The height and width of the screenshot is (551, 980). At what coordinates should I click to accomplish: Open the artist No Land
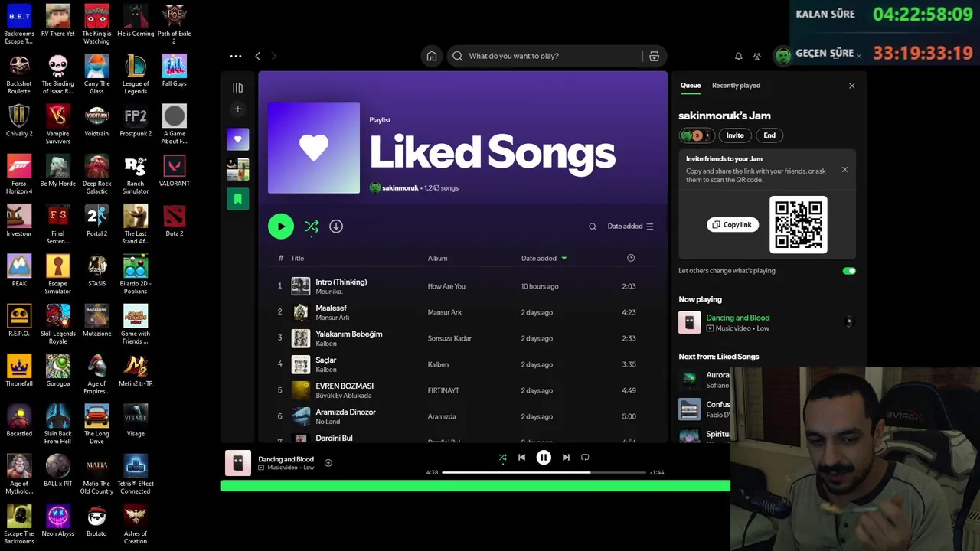pyautogui.click(x=328, y=422)
